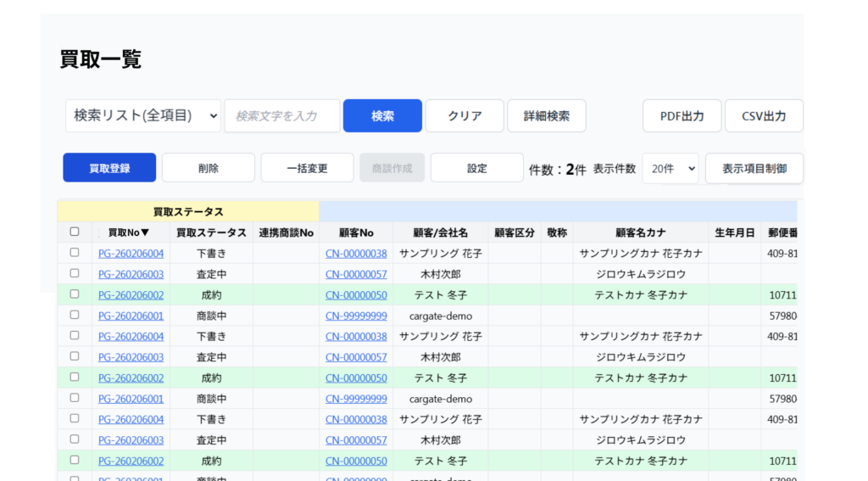Open 表示項目制御 column display control
The width and height of the screenshot is (868, 481).
(x=754, y=168)
